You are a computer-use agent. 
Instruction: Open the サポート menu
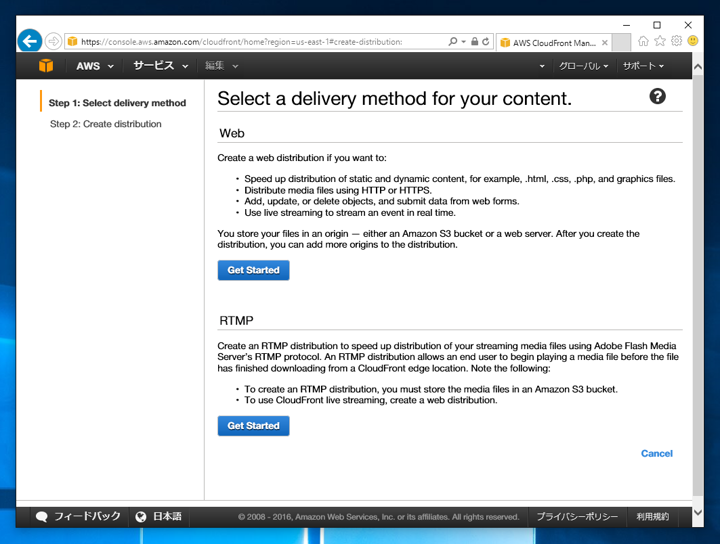coord(643,66)
